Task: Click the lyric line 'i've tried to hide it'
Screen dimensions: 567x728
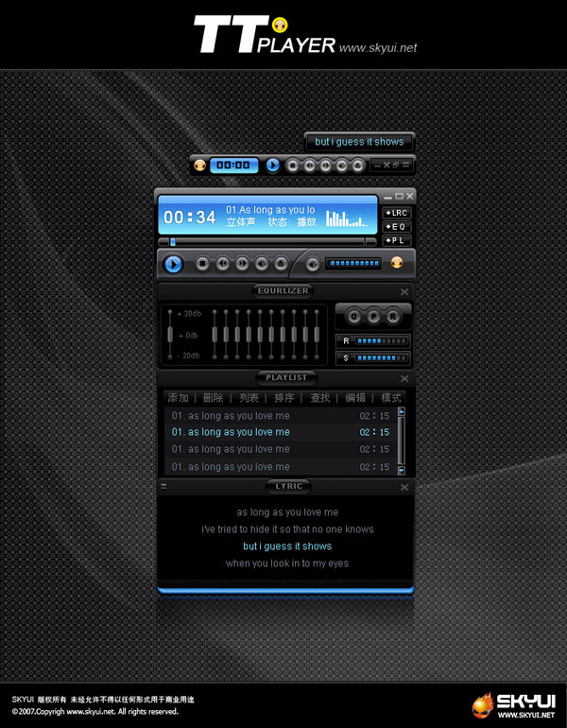Action: coord(287,529)
